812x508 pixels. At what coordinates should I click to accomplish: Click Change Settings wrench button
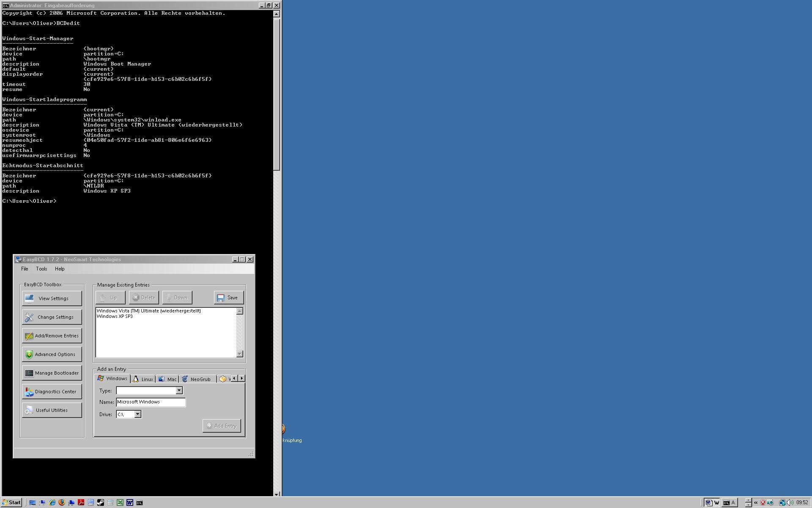(x=52, y=317)
